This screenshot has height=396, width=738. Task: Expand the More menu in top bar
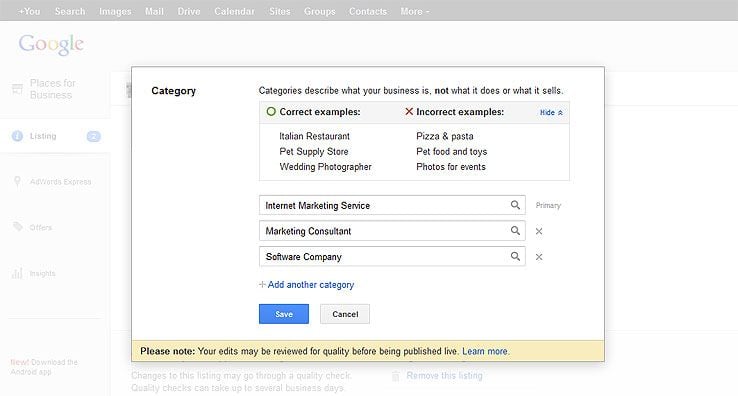click(415, 11)
